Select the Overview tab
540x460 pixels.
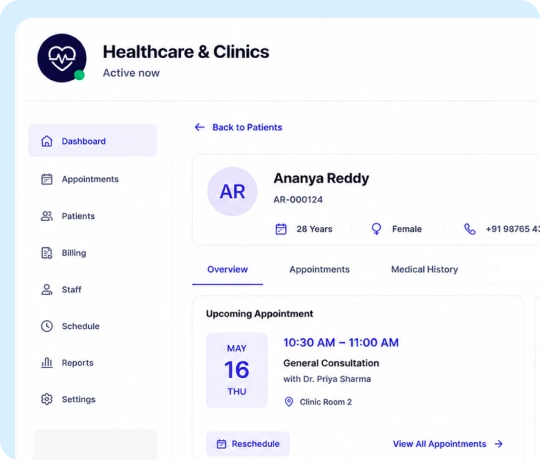pyautogui.click(x=227, y=270)
